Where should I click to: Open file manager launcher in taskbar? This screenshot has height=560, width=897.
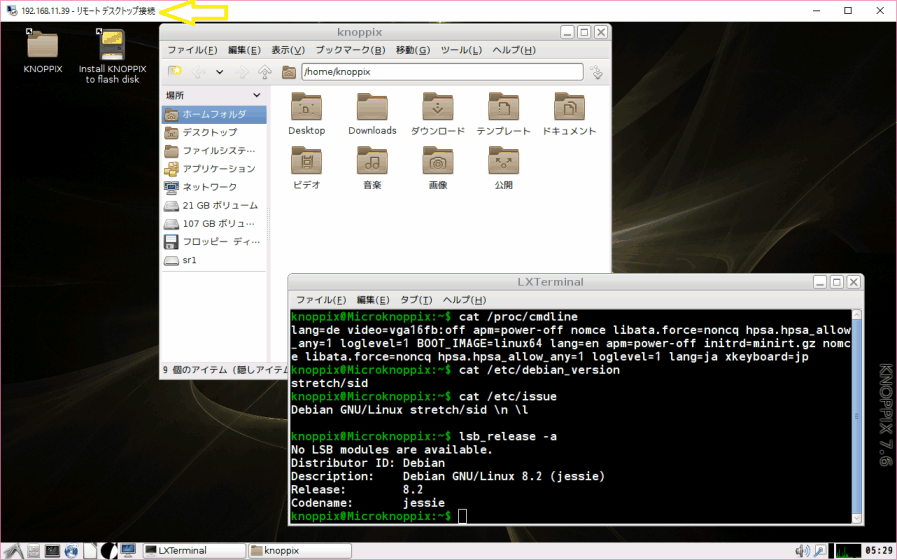33,551
